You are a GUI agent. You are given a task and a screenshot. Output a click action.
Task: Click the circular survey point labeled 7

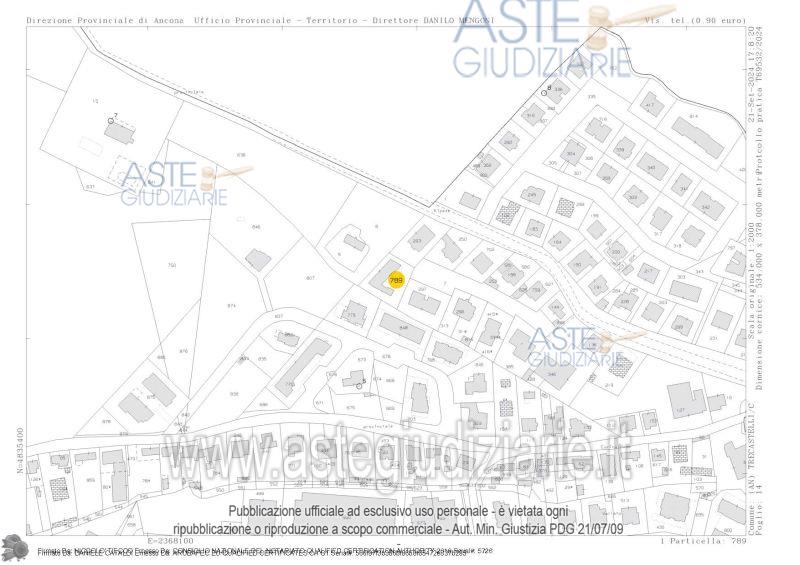111,120
